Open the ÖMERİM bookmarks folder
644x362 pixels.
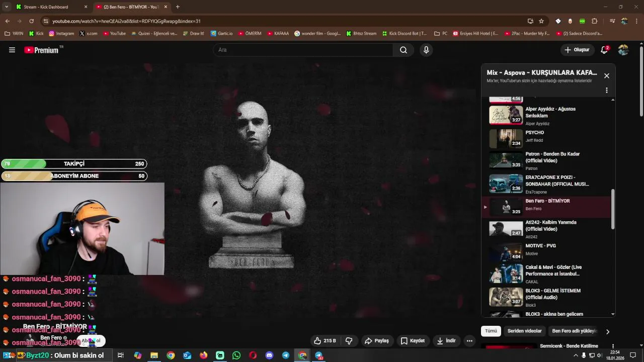click(x=250, y=34)
